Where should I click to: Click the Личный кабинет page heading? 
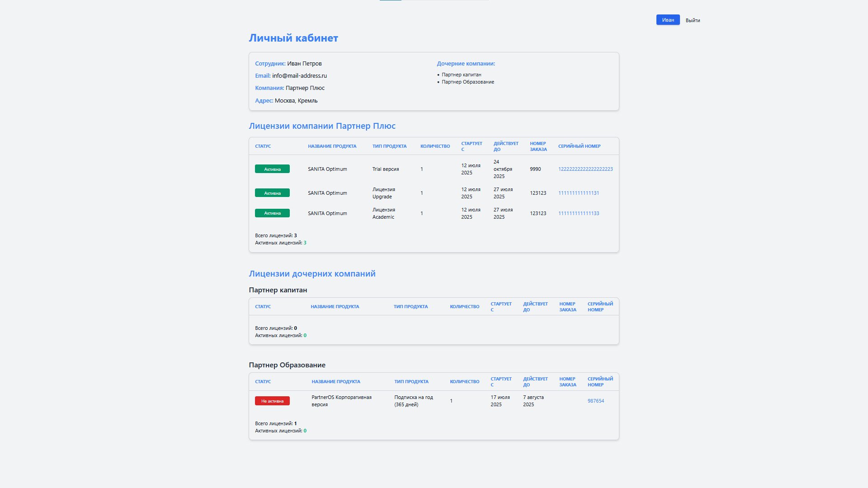(293, 38)
